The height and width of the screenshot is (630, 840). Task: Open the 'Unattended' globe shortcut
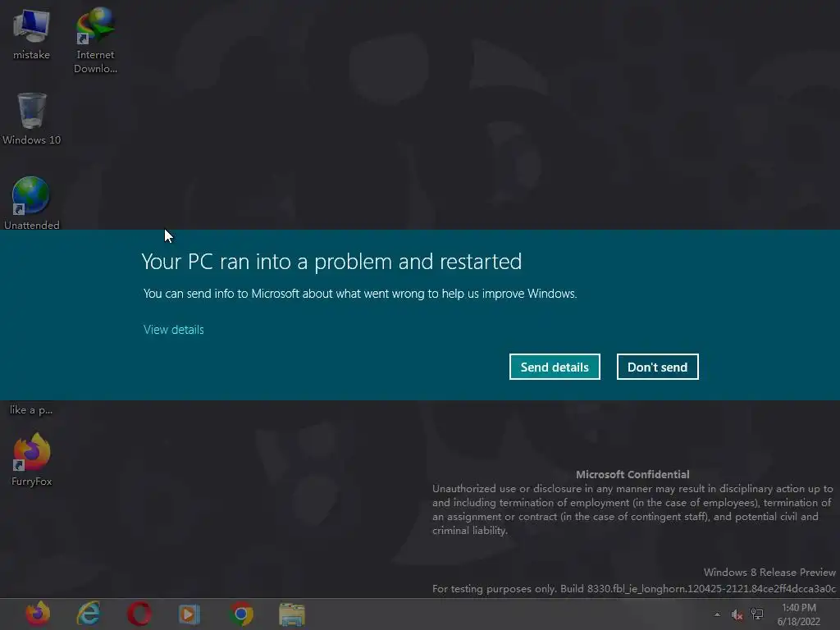(32, 203)
